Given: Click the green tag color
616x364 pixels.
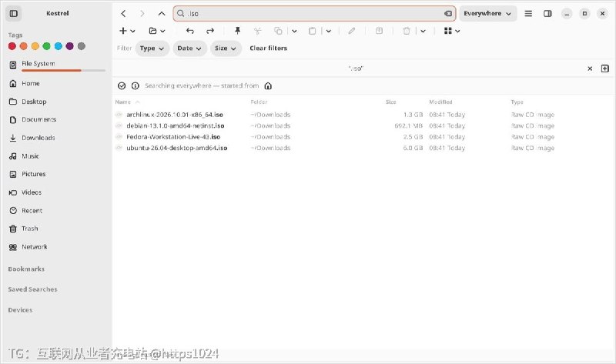Looking at the screenshot, I should [46, 46].
